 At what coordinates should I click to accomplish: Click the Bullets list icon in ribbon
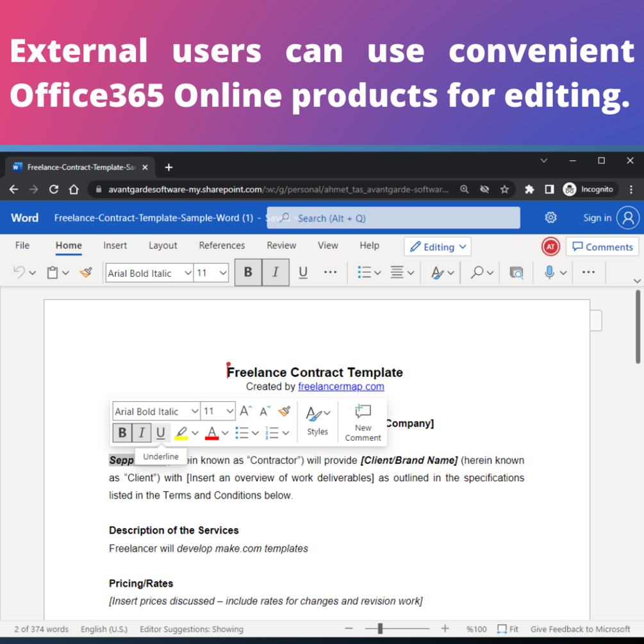click(x=365, y=272)
